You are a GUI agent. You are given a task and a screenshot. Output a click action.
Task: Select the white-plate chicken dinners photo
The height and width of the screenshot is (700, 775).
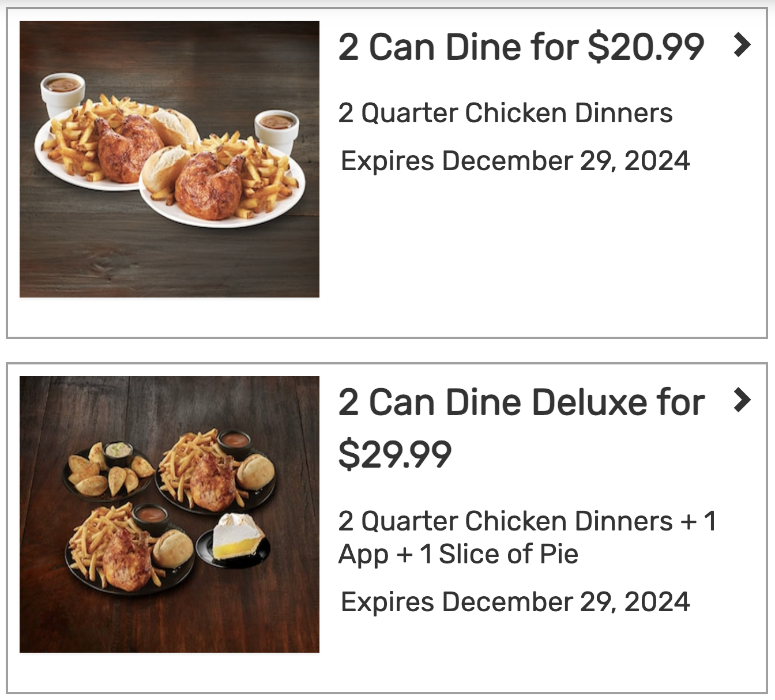pos(170,159)
